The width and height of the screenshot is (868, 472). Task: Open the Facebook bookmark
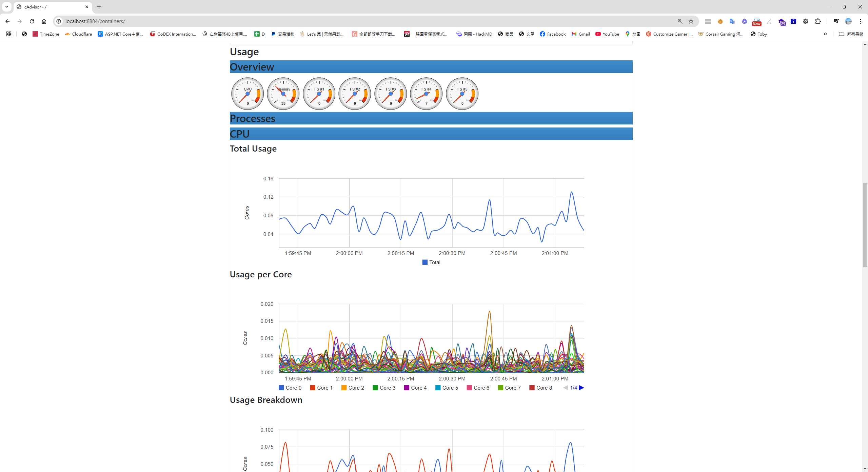[552, 34]
